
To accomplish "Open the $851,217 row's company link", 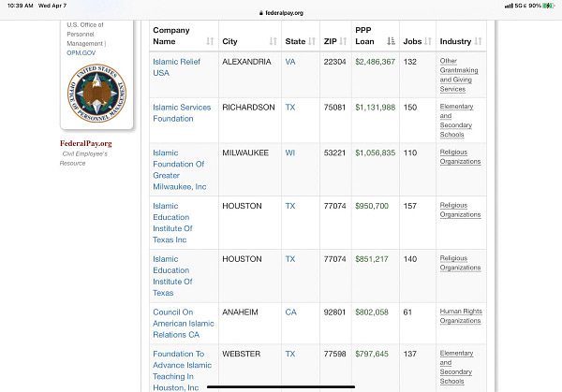I will pyautogui.click(x=172, y=276).
